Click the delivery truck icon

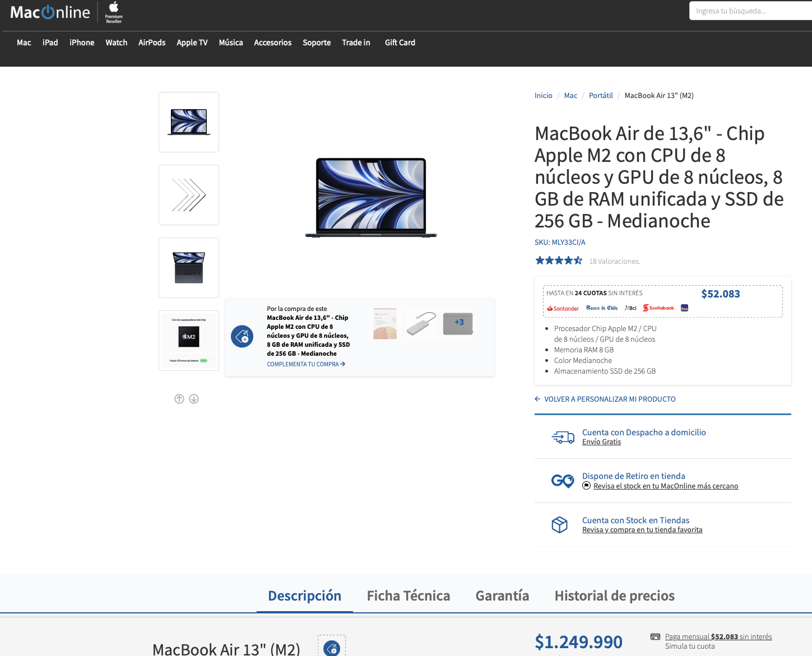coord(563,438)
